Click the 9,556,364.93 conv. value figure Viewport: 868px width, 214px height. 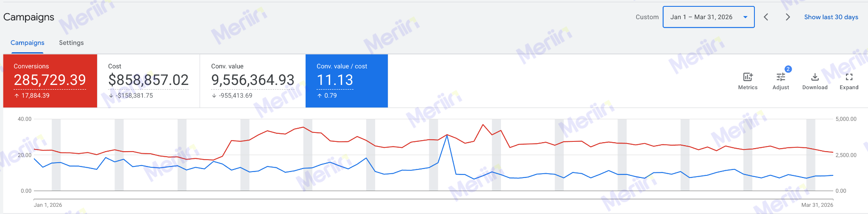[x=253, y=80]
